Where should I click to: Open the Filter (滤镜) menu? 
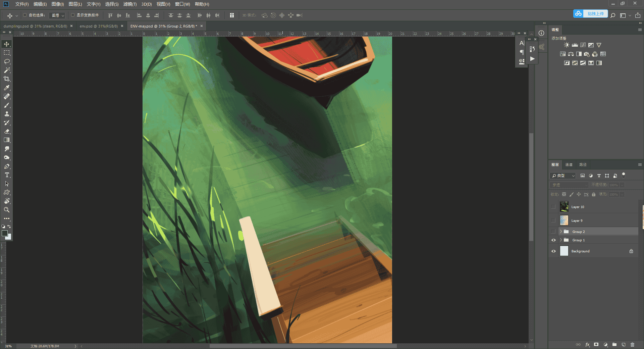130,4
